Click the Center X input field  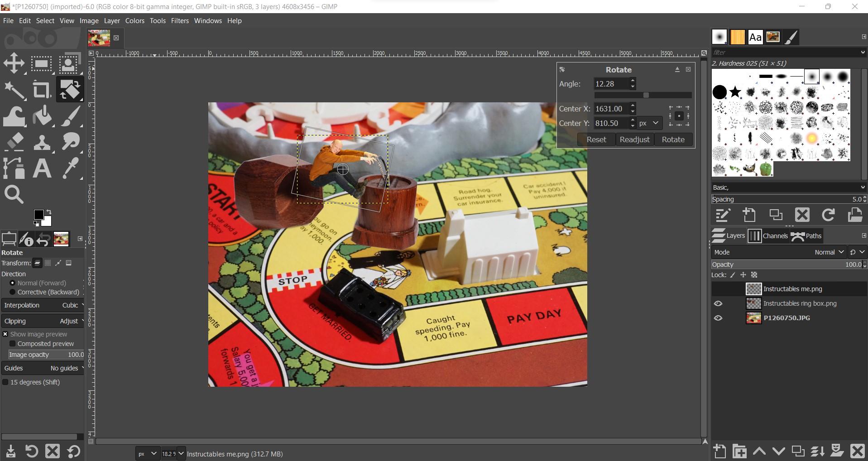(611, 109)
